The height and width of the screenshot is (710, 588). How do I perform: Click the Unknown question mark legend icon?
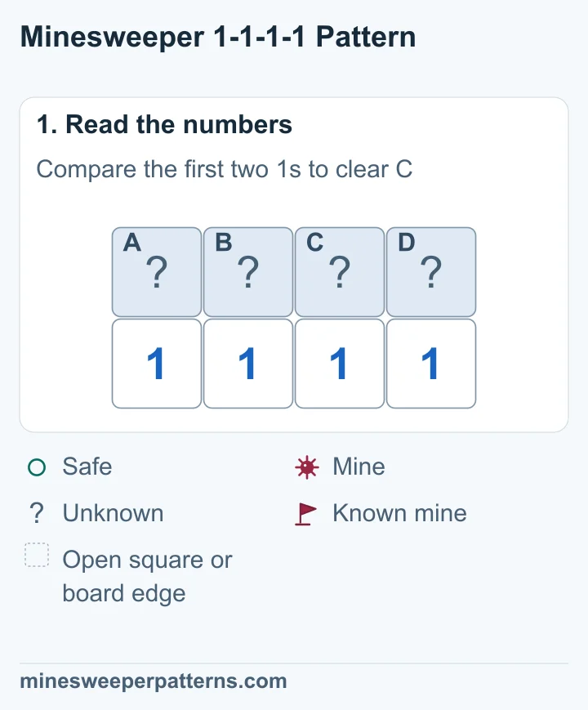coord(37,513)
